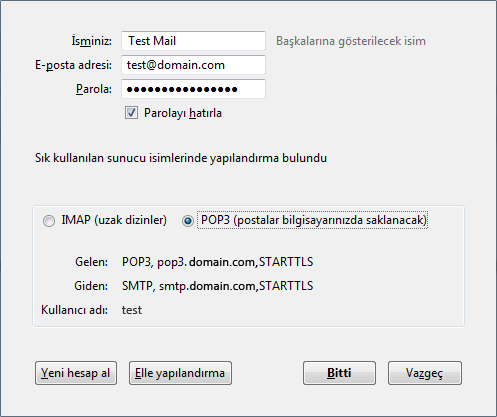Screen dimensions: 497x417
Task: Select the POP3 radio button
Action: [188, 221]
